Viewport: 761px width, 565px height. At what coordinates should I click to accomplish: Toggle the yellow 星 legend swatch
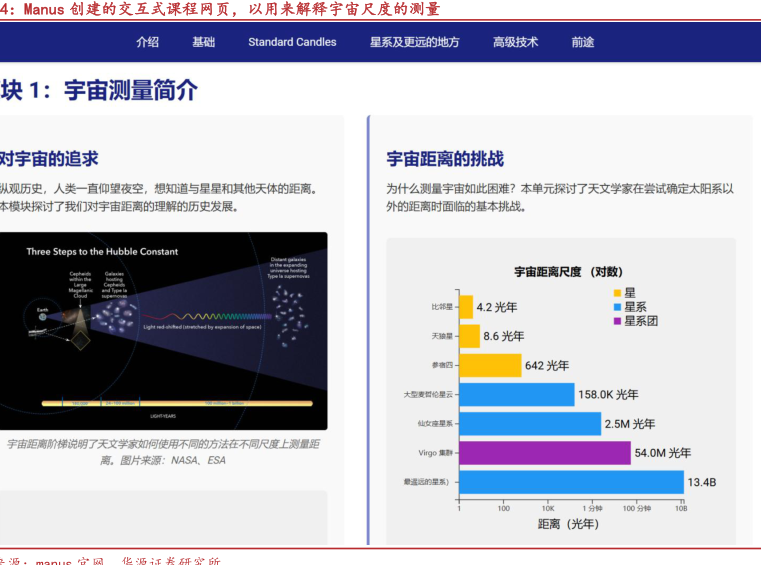pos(617,293)
